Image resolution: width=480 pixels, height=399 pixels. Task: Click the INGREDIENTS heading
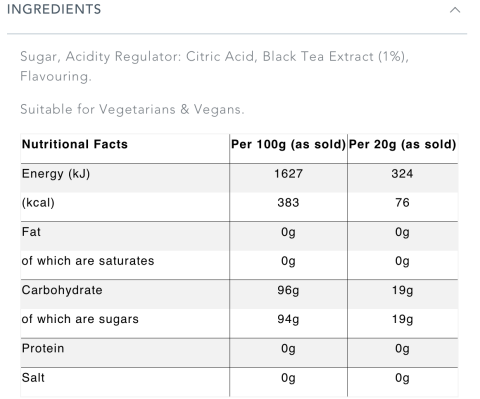pyautogui.click(x=54, y=9)
